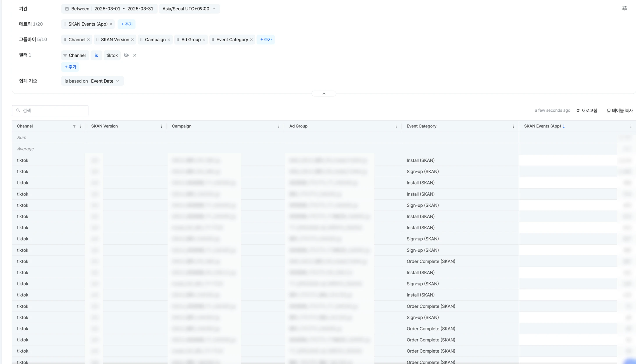
Task: Sort by SKAN Events (App) arrow
Action: (x=564, y=126)
